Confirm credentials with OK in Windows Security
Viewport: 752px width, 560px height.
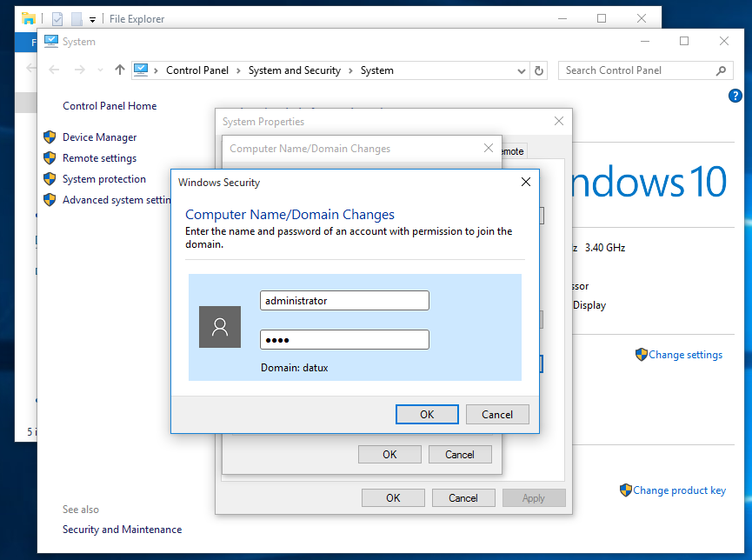[x=427, y=415]
